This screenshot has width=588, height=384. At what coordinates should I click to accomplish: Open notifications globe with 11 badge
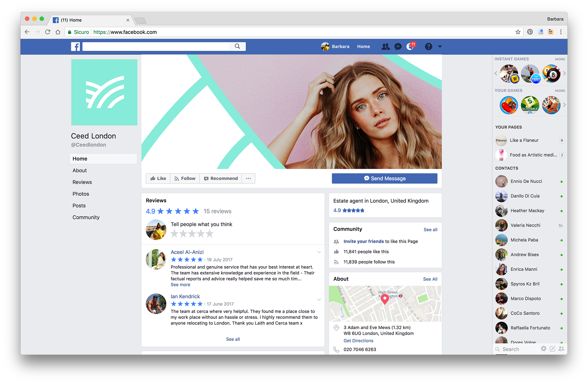tap(410, 47)
